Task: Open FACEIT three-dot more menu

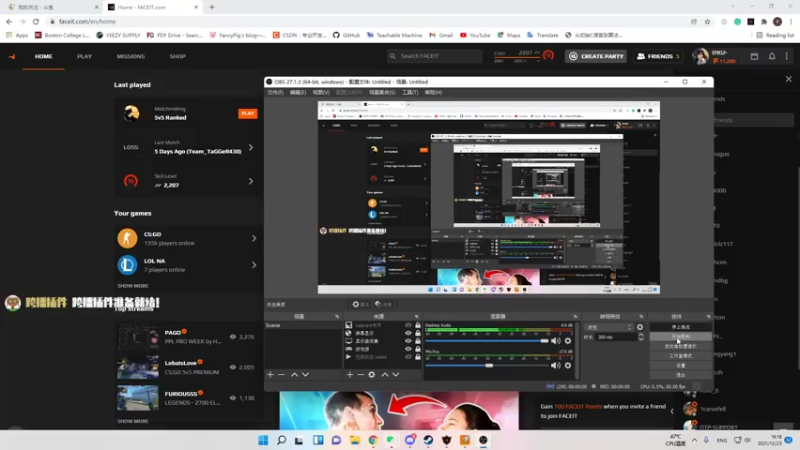Action: click(787, 56)
